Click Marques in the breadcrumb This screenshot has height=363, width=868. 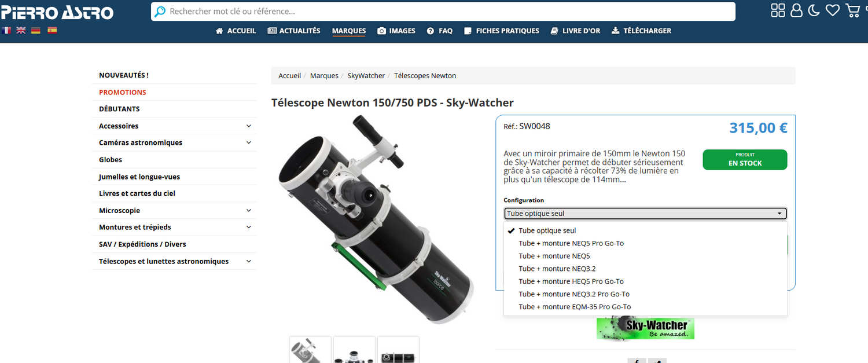(x=324, y=76)
